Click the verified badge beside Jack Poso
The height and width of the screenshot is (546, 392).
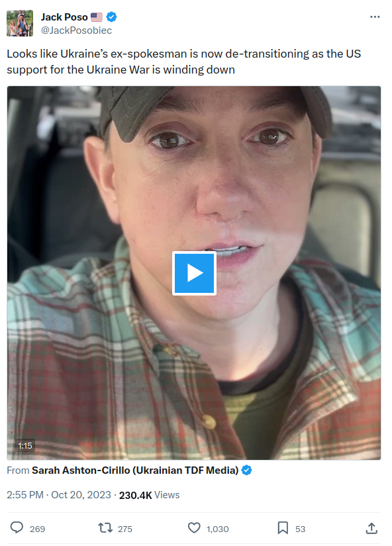click(x=112, y=17)
